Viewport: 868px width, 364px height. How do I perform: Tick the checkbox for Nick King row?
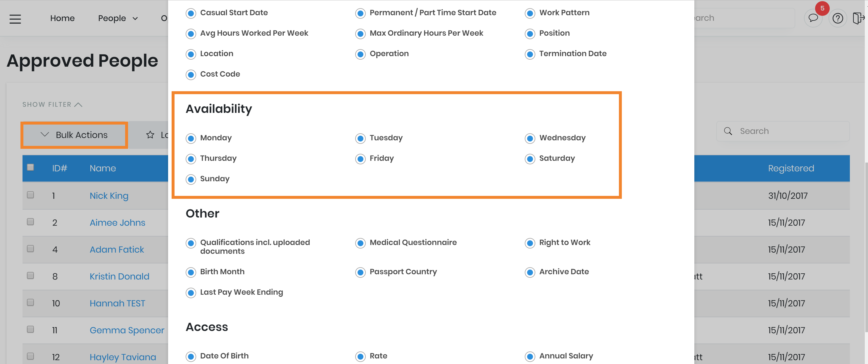30,195
